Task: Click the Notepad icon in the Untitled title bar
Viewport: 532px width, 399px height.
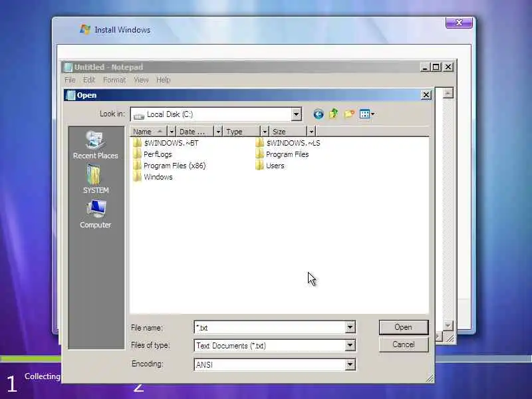Action: click(68, 67)
